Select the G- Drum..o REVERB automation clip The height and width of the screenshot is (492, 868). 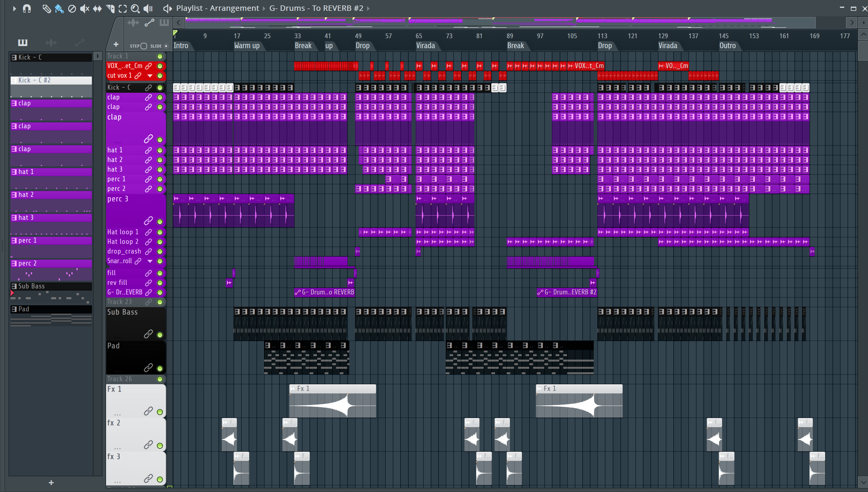325,292
